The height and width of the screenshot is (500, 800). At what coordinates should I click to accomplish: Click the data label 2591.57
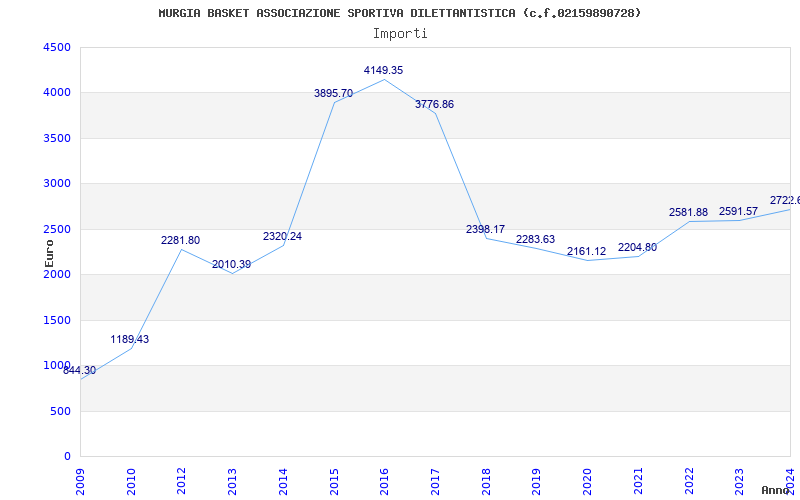(x=738, y=211)
